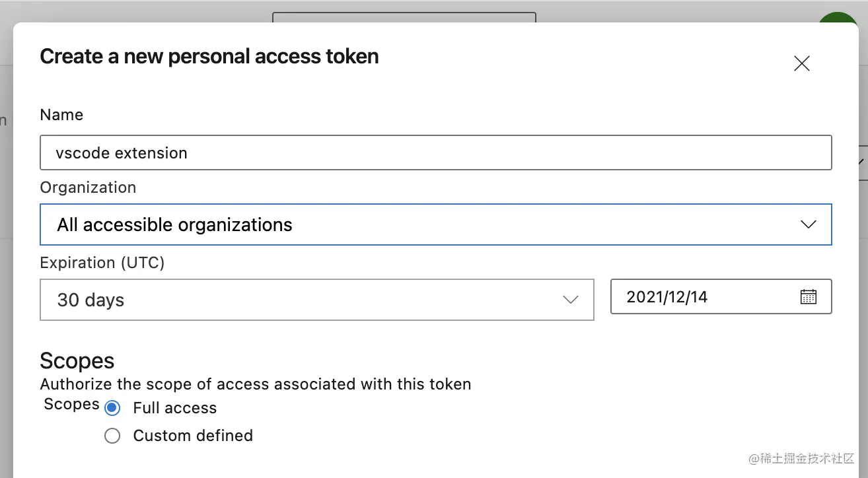Click the Name field label
Image resolution: width=868 pixels, height=478 pixels.
click(x=61, y=115)
